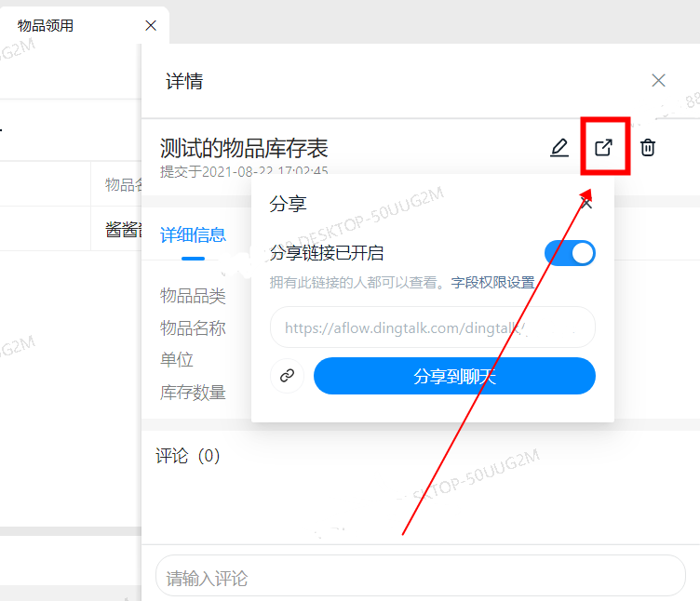
Task: Open 字段权限设置 link
Action: (492, 282)
